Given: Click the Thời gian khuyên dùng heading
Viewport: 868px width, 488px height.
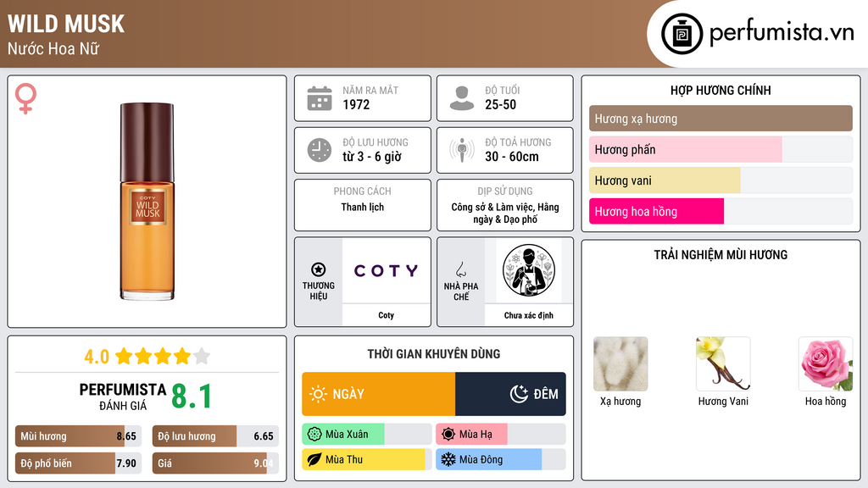Looking at the screenshot, I should pos(434,354).
